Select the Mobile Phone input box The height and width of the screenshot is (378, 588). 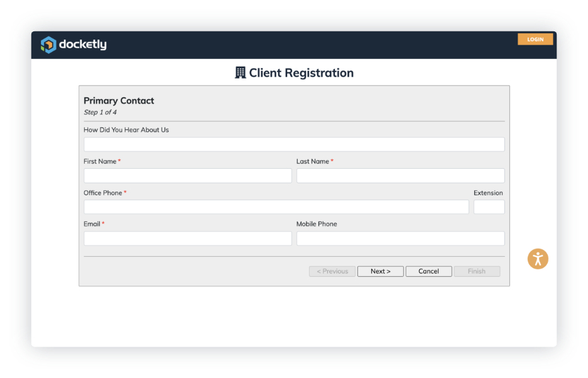(400, 239)
